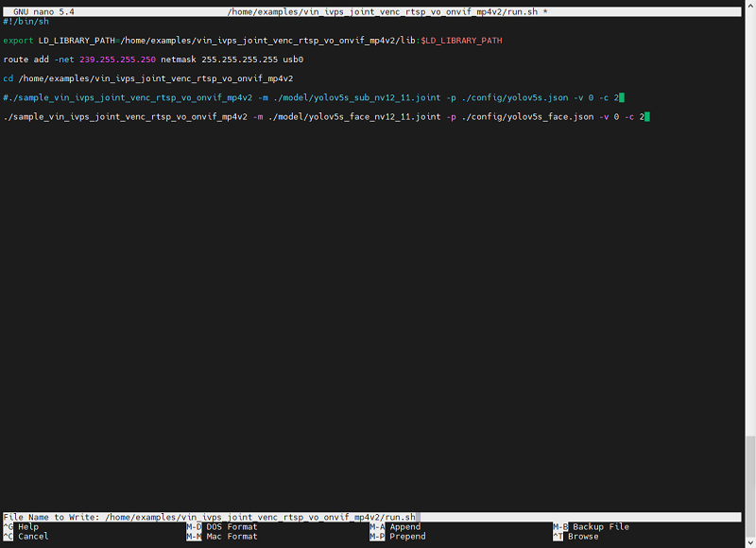Click the export LD_LIBRARY_PATH line
The width and height of the screenshot is (756, 548).
point(252,41)
